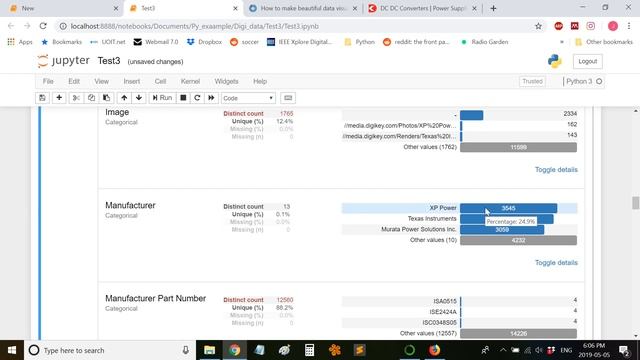
Task: Click the Other values (1762) gray bar
Action: click(518, 147)
